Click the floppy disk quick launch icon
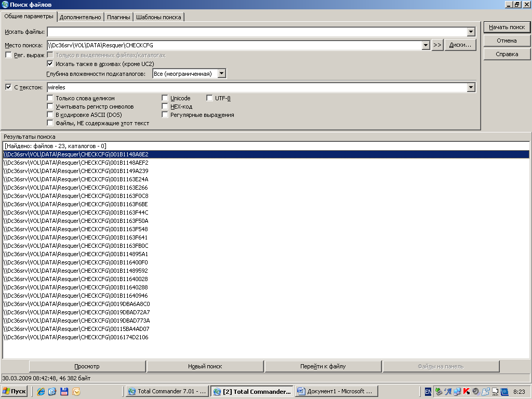The width and height of the screenshot is (532, 399). pyautogui.click(x=64, y=391)
